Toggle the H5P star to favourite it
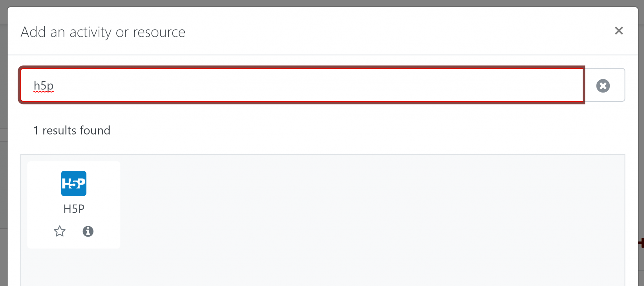Screen dimensions: 644x286 pos(59,232)
